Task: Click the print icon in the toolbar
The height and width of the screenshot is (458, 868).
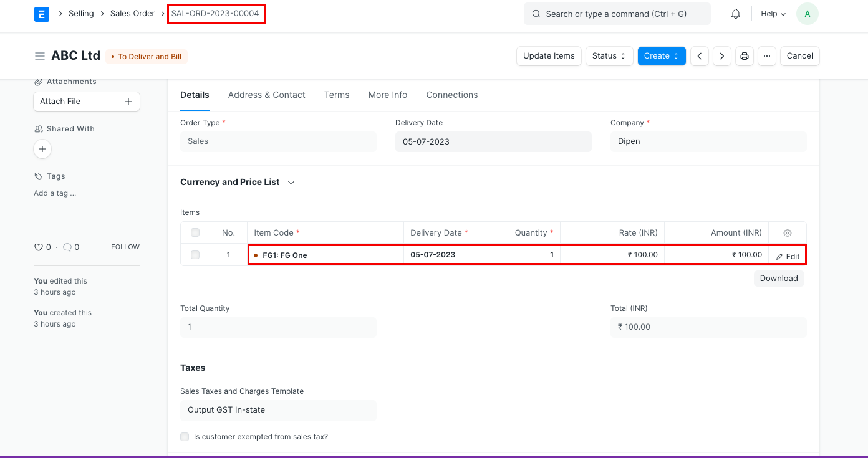Action: (x=744, y=56)
